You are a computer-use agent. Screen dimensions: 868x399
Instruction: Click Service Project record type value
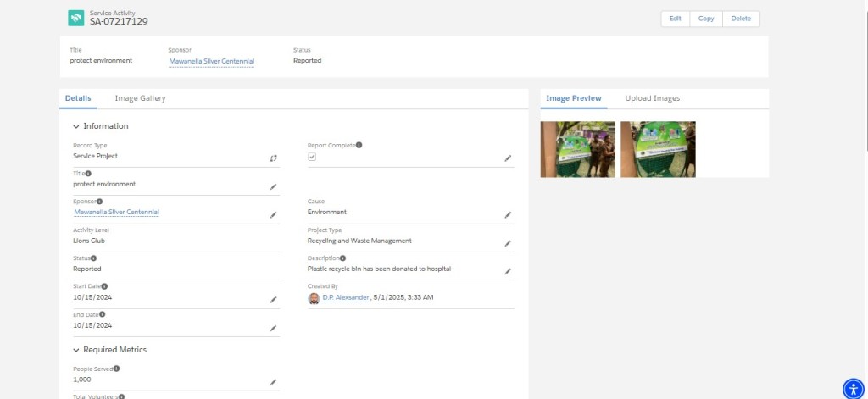pos(95,156)
